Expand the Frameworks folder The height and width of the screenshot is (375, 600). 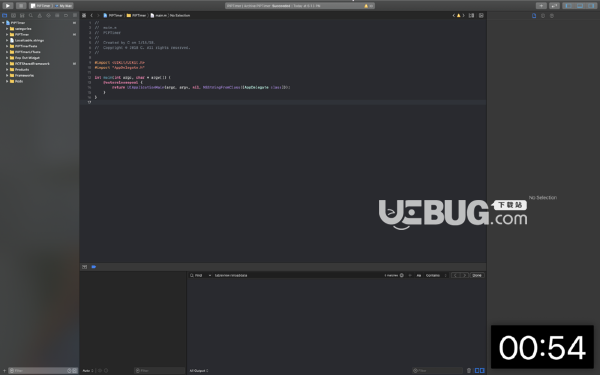point(7,75)
